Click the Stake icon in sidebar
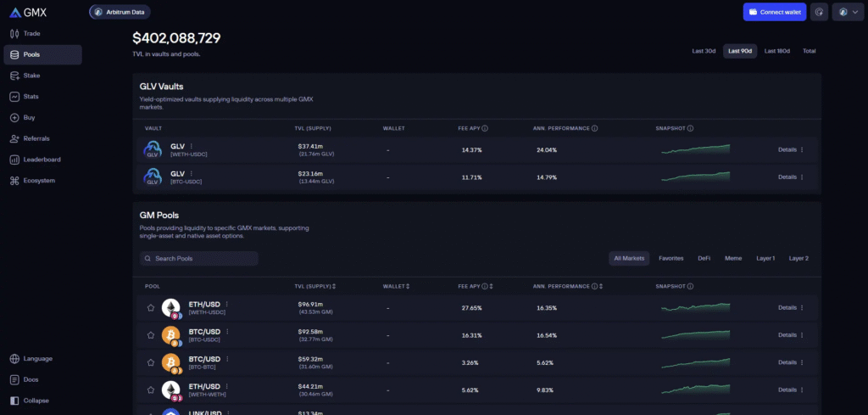This screenshot has width=868, height=415. (x=14, y=76)
